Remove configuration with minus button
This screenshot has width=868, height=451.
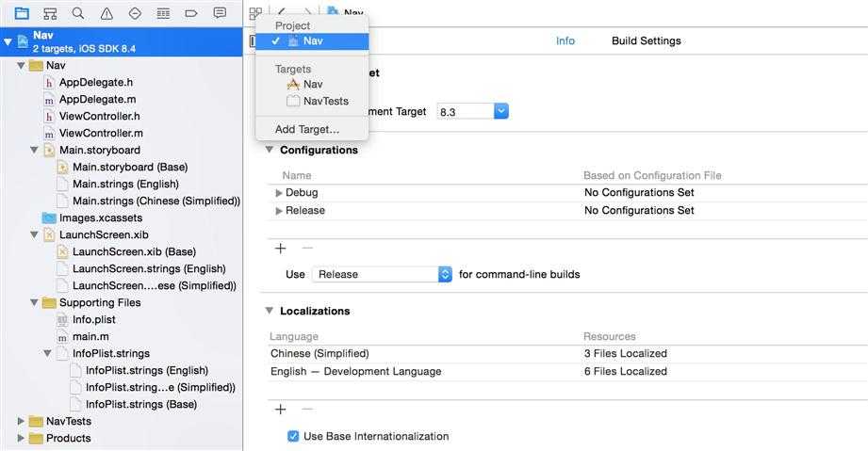(307, 249)
